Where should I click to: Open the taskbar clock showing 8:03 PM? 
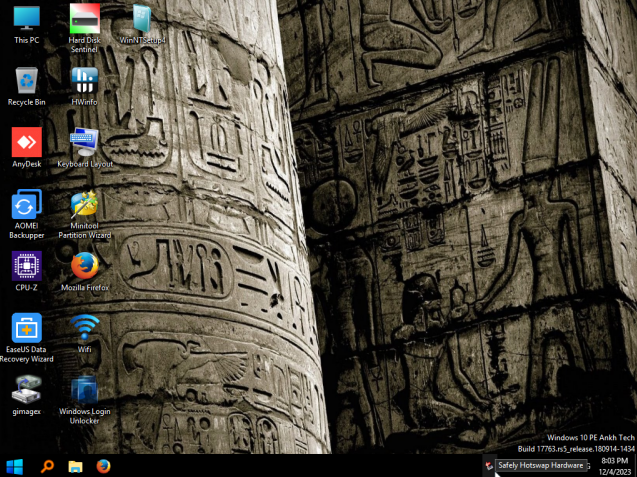pos(614,466)
